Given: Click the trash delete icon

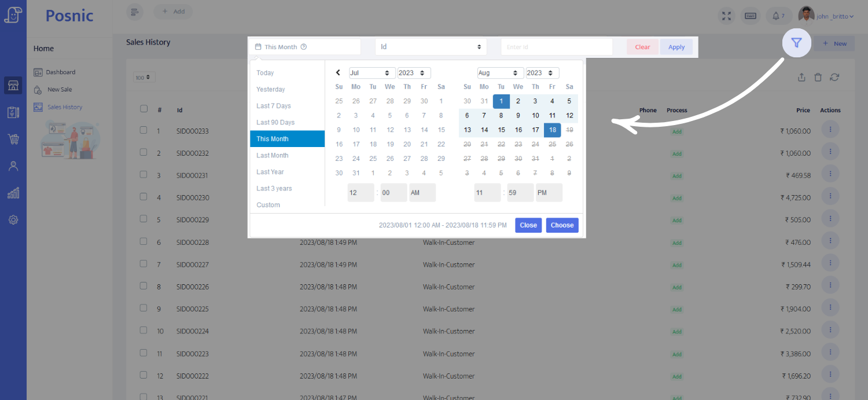Looking at the screenshot, I should click(x=818, y=78).
